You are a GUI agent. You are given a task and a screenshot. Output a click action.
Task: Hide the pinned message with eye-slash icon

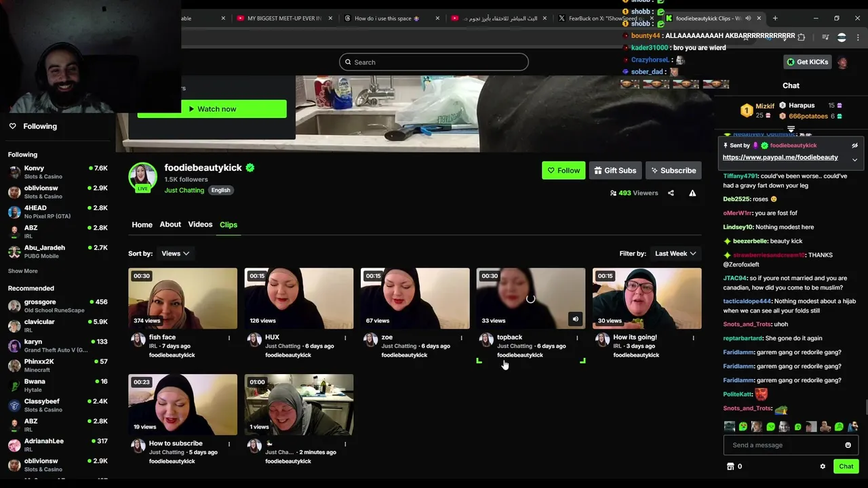pyautogui.click(x=854, y=145)
